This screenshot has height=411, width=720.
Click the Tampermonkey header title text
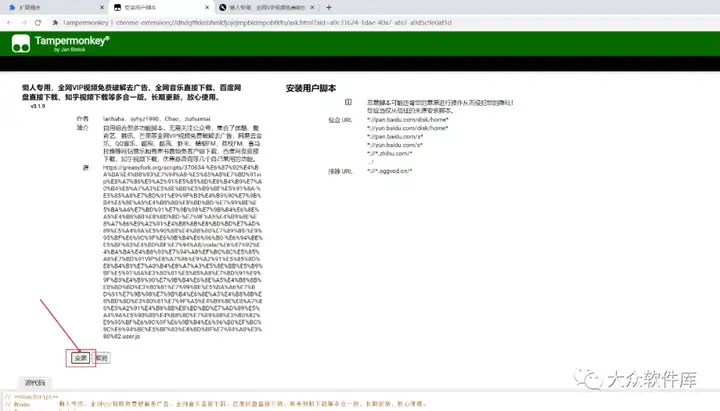(x=72, y=40)
